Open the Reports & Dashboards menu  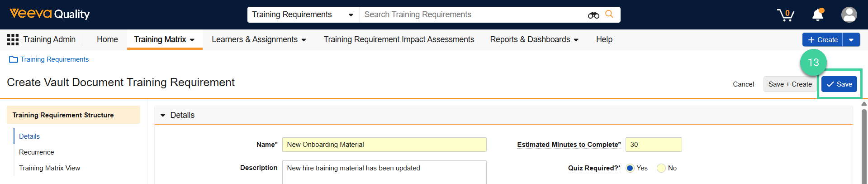[x=534, y=39]
